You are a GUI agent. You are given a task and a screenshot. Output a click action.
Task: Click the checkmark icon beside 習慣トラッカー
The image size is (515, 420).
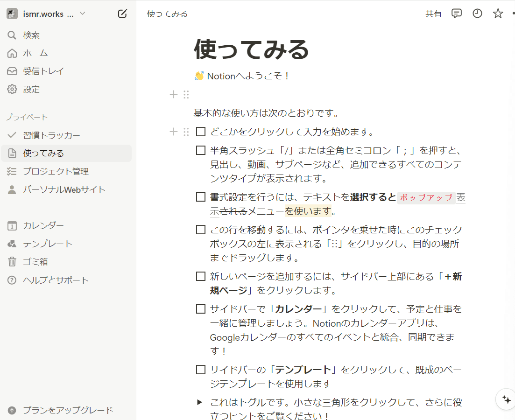click(x=12, y=135)
